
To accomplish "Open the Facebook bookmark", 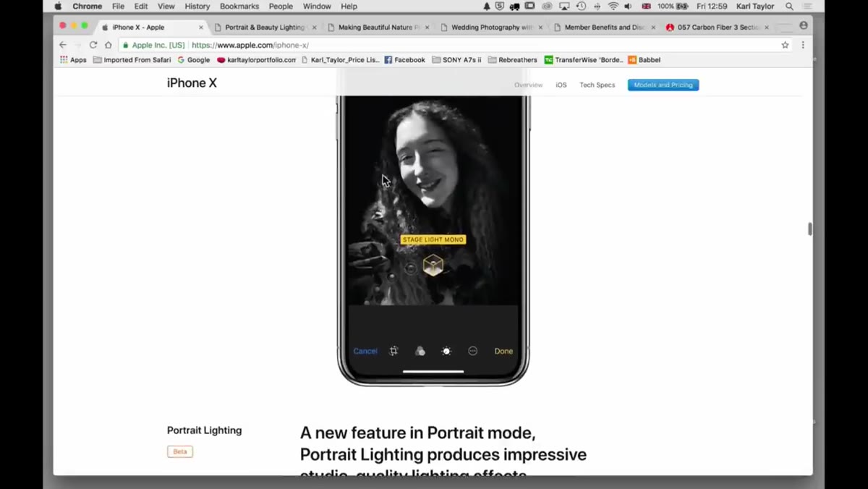I will (x=404, y=60).
